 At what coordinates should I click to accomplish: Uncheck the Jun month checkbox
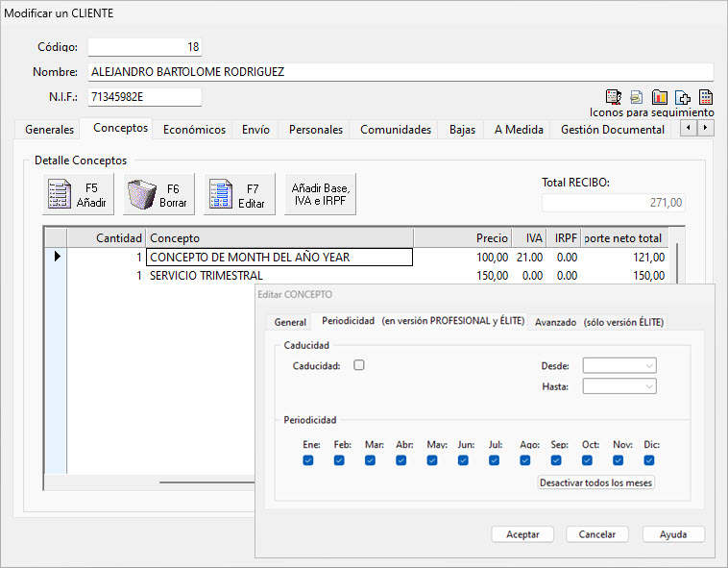(463, 460)
